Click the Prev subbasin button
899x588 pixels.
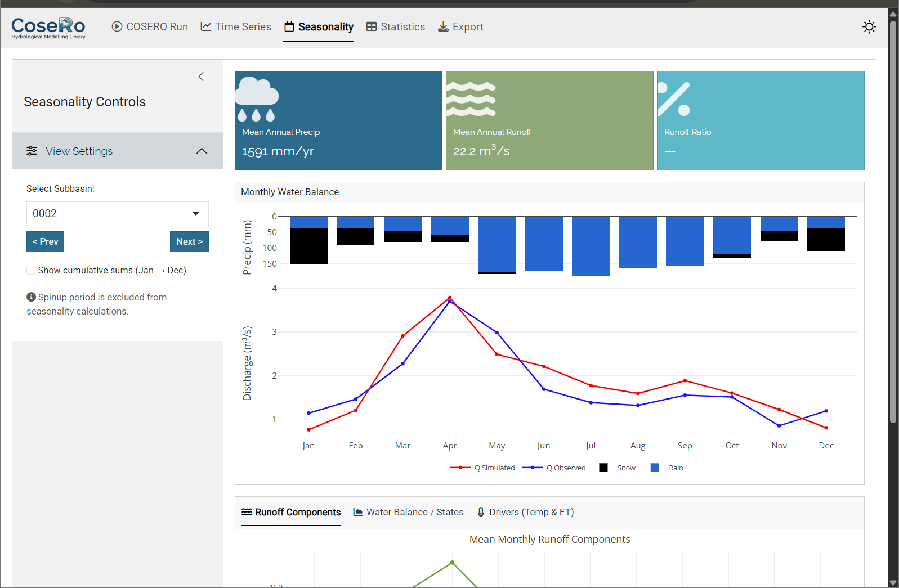[x=45, y=242]
